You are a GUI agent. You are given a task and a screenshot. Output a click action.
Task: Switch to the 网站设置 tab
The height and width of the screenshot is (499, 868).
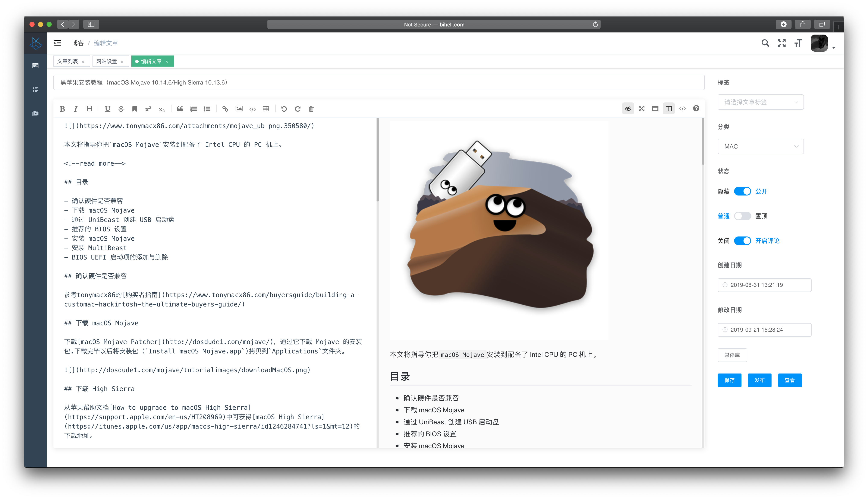point(106,61)
